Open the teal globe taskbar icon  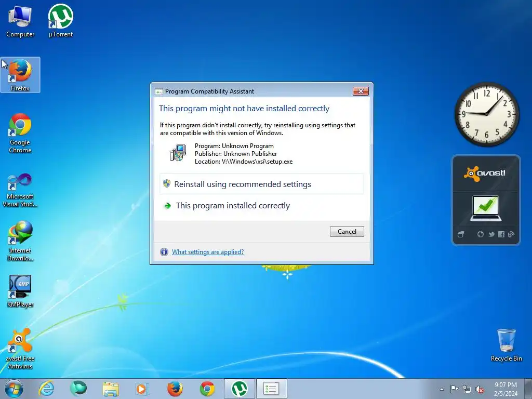tap(78, 389)
